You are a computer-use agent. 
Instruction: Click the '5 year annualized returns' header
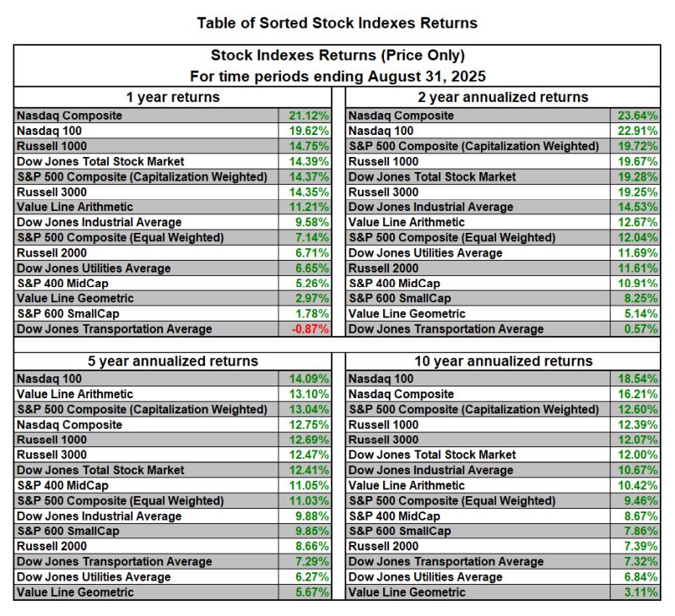click(x=172, y=361)
